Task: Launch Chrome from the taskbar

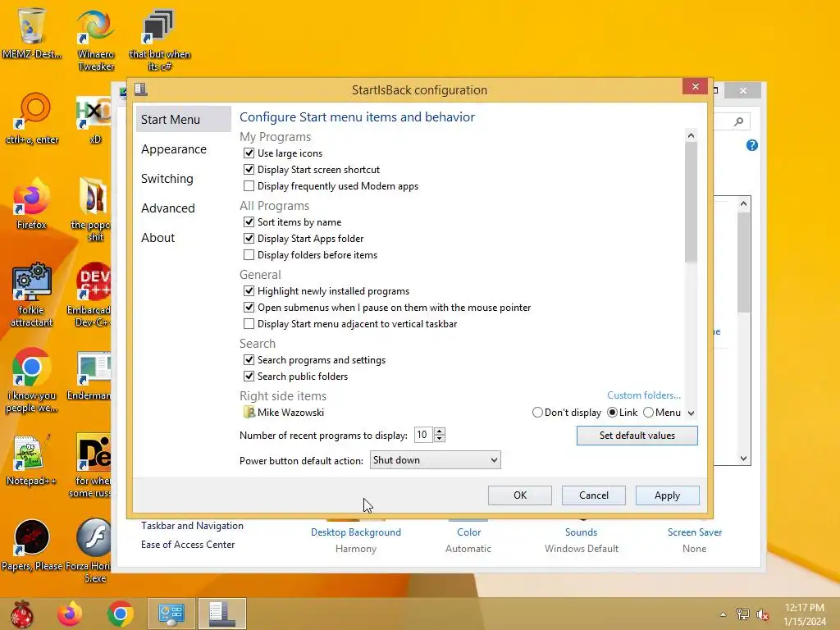Action: coord(120,614)
